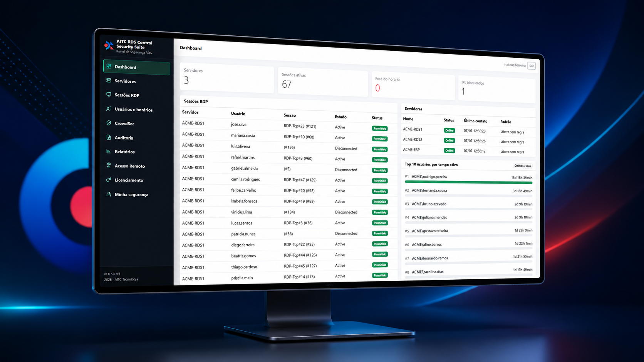Select ACME-ERP in the Servidores table

(411, 149)
